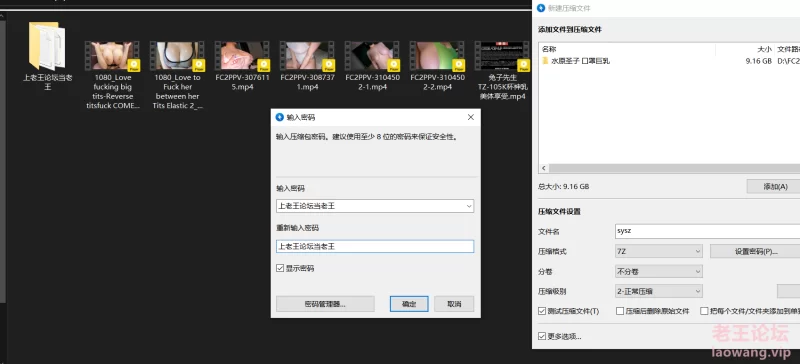Open the 压缩格式 7Z dropdown

tap(659, 251)
